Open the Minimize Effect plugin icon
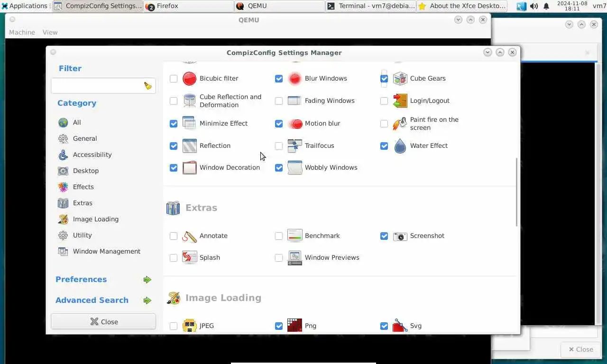607x364 pixels. pyautogui.click(x=189, y=124)
